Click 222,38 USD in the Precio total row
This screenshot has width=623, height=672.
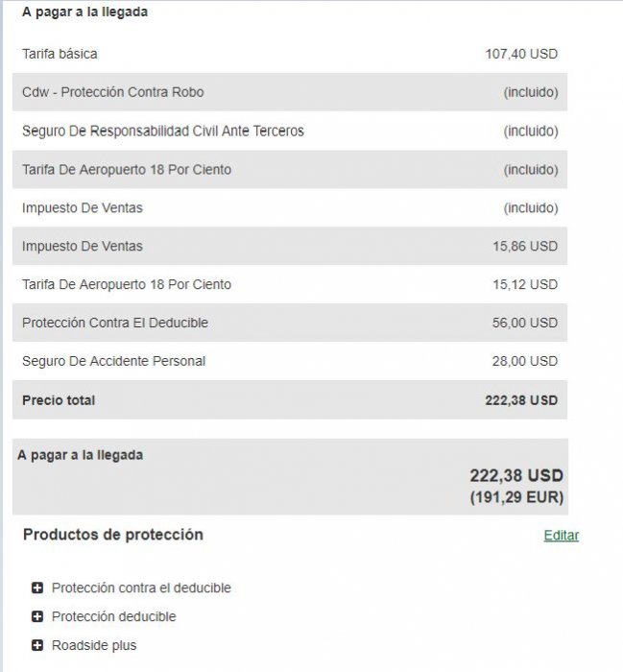(x=521, y=399)
